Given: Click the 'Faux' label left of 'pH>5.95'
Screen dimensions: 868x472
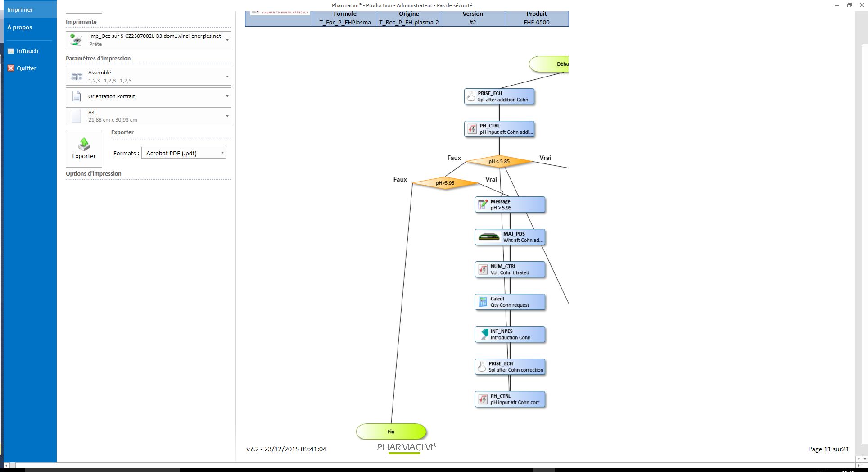Looking at the screenshot, I should pyautogui.click(x=400, y=180).
